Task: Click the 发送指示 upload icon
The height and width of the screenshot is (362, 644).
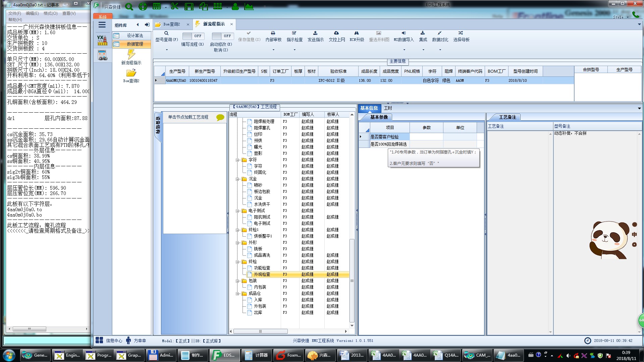Action: [x=315, y=33]
